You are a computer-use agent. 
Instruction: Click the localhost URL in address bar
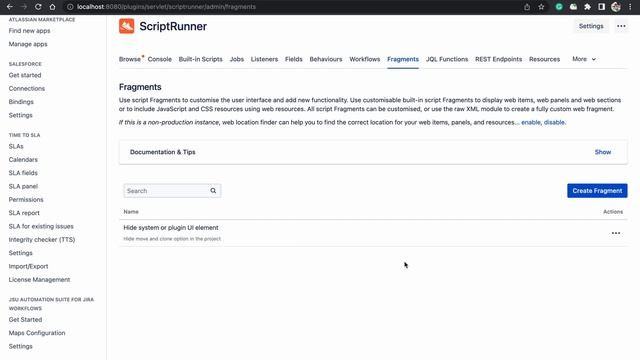(x=167, y=7)
